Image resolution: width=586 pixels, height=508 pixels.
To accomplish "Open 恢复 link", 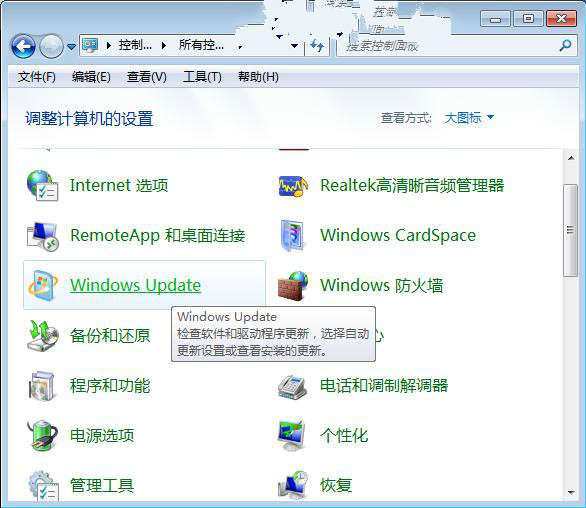I will click(x=336, y=485).
